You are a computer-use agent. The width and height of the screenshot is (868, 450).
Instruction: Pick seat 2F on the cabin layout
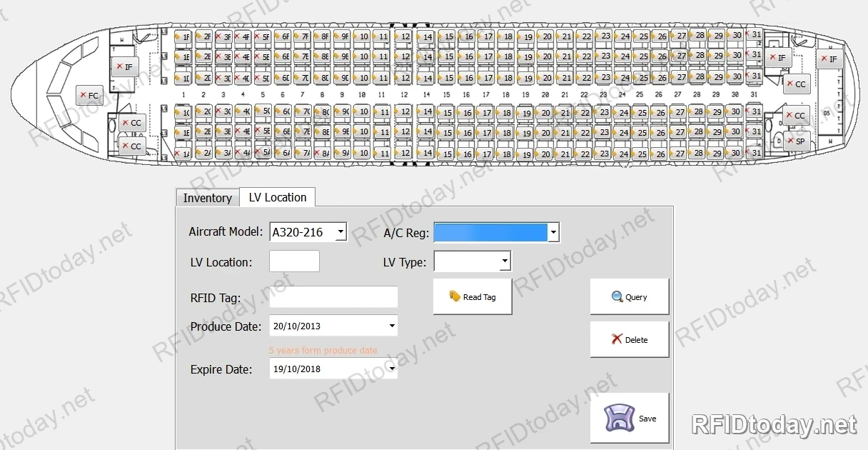203,36
